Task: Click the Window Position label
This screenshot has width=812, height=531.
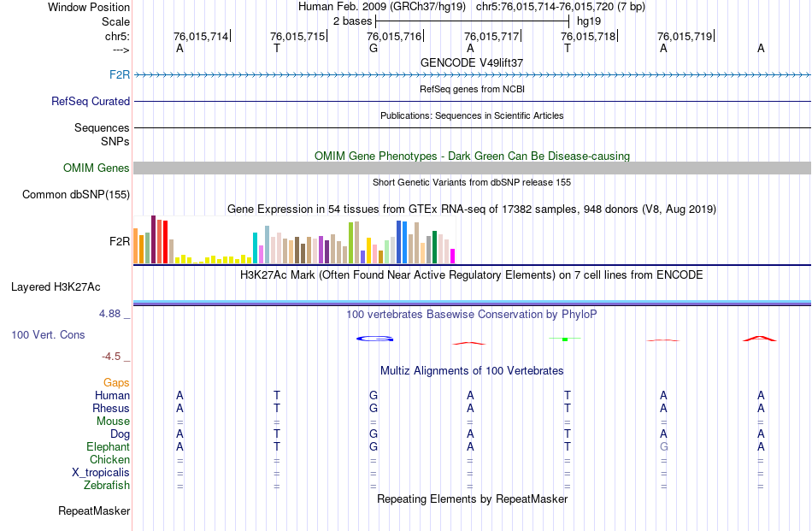Action: (89, 7)
